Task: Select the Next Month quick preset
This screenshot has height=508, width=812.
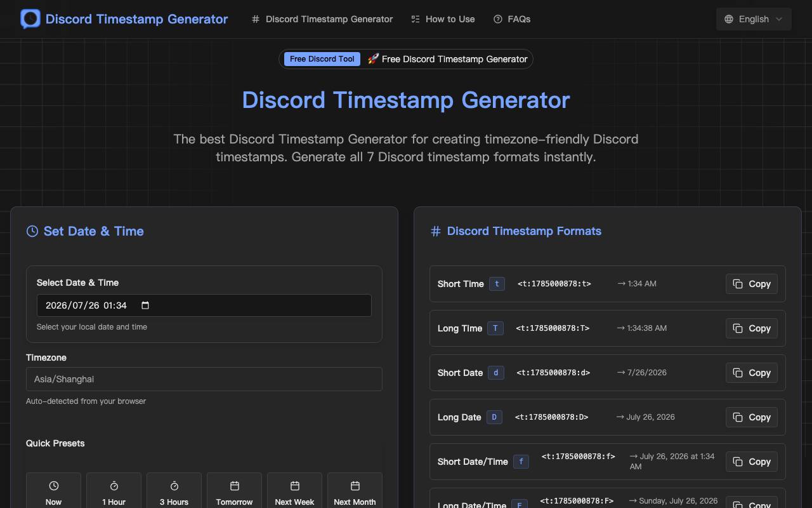Action: click(355, 492)
